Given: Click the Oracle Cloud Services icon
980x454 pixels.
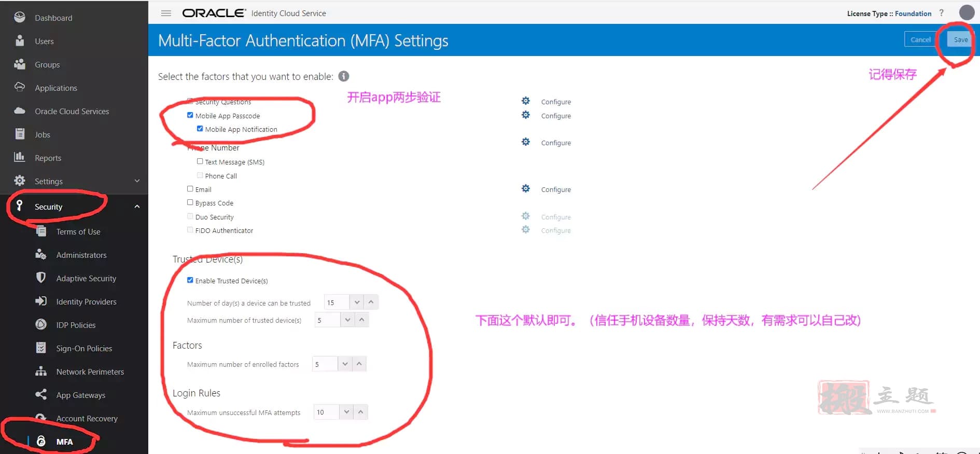Looking at the screenshot, I should [x=20, y=111].
